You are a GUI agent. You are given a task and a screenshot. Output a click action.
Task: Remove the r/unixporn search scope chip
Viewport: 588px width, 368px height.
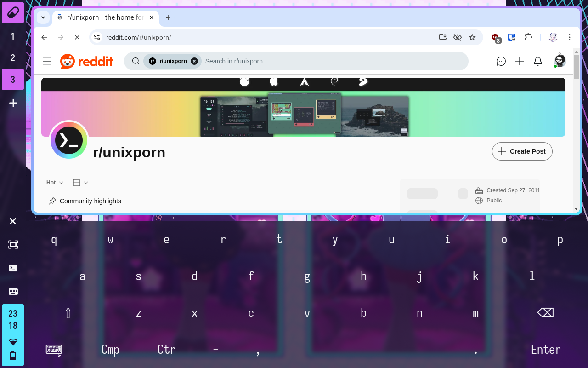[194, 61]
